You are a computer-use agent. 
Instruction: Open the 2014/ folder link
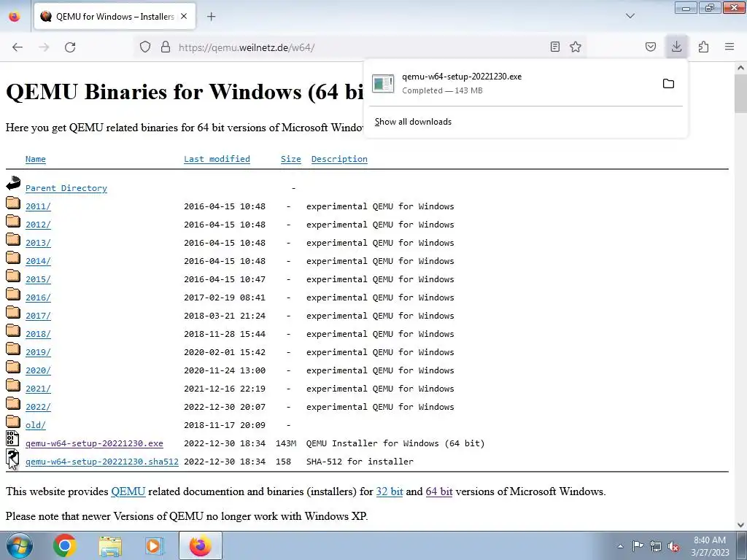point(38,261)
